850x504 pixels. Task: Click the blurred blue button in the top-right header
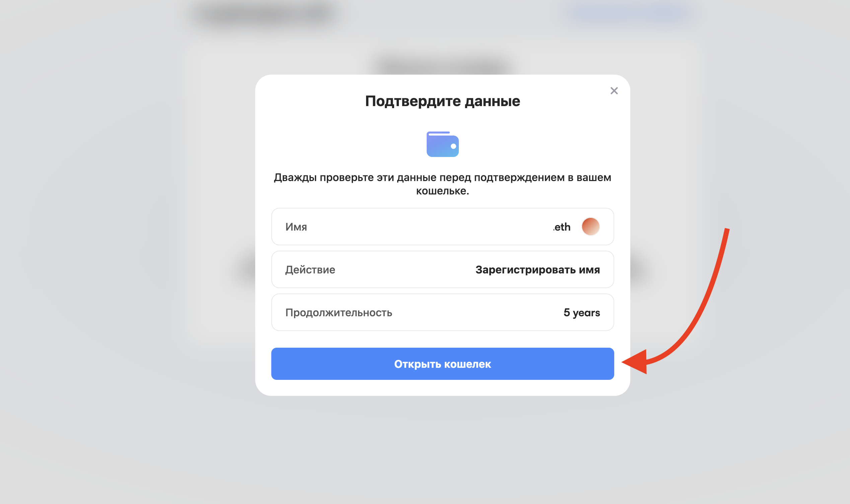pos(629,13)
